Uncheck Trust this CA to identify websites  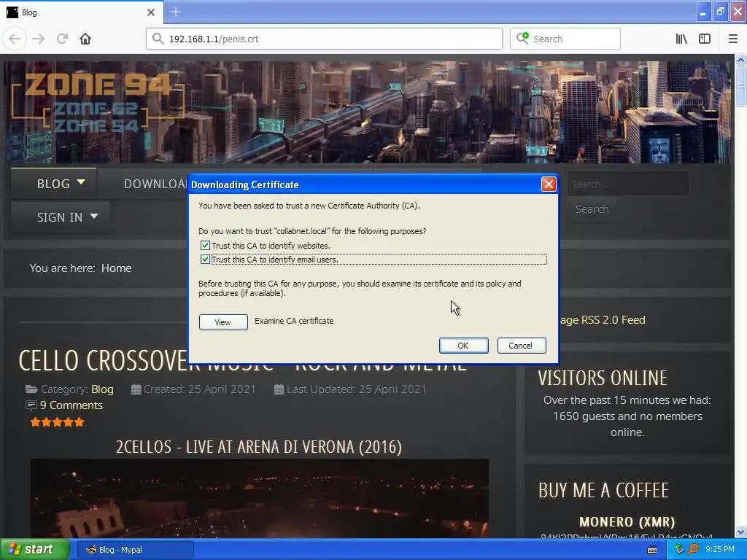point(205,246)
